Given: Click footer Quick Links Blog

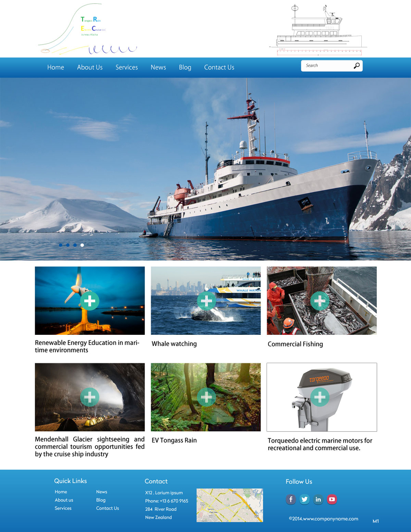Looking at the screenshot, I should click(x=101, y=500).
